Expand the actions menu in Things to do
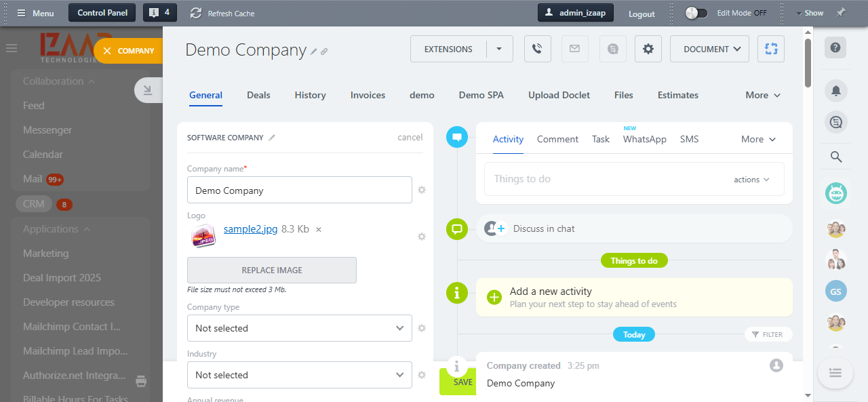Image resolution: width=868 pixels, height=402 pixels. pyautogui.click(x=751, y=180)
